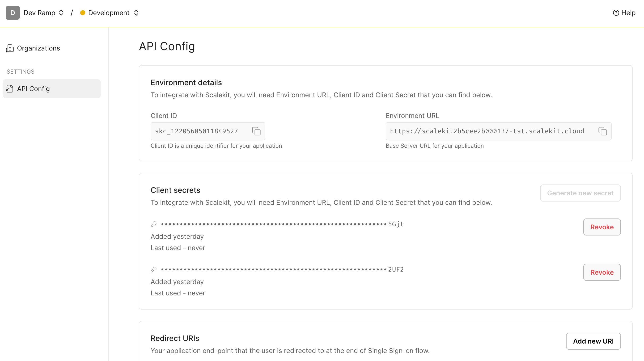The height and width of the screenshot is (361, 644).
Task: Copy the Client ID value
Action: point(256,131)
